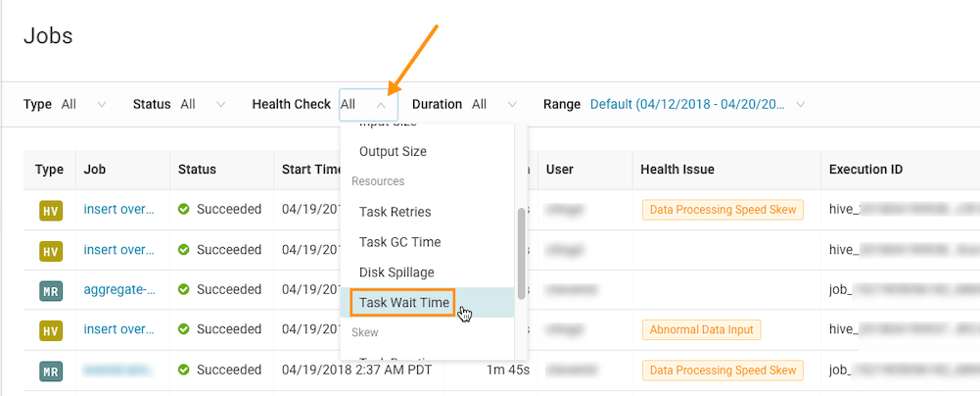Click the HV type badge in first row

click(50, 210)
